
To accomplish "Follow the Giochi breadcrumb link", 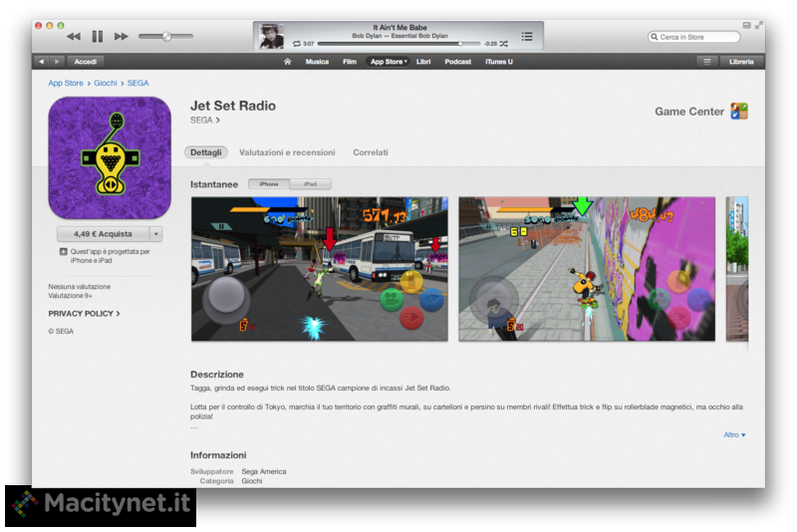I will (106, 83).
